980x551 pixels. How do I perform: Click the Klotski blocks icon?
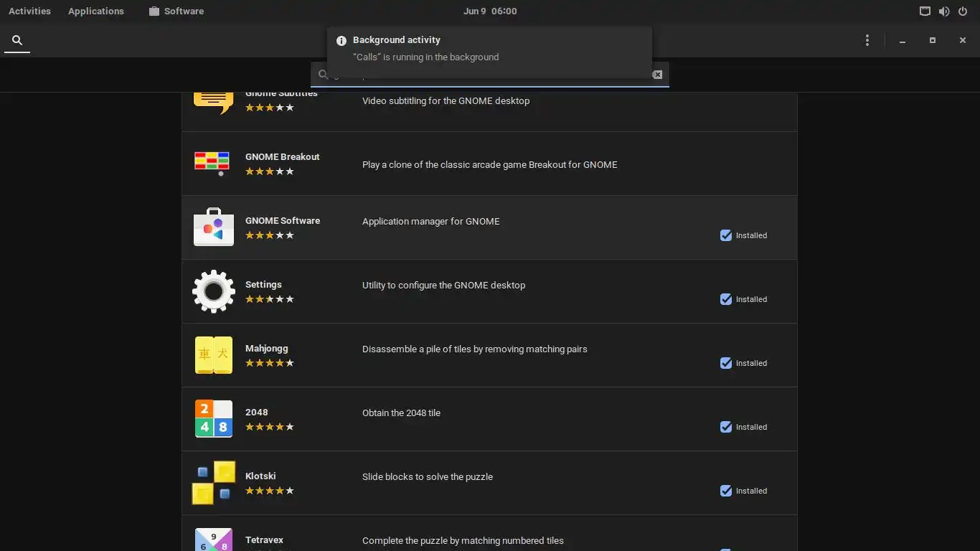coord(214,483)
